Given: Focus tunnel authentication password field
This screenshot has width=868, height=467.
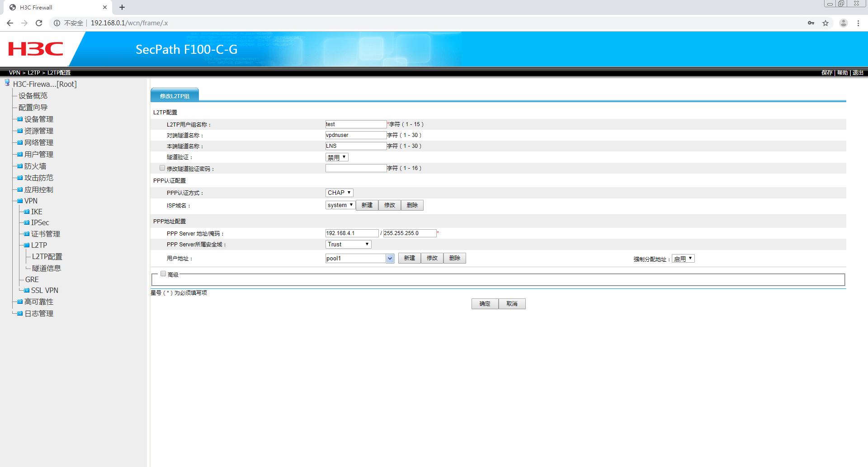Looking at the screenshot, I should [356, 168].
